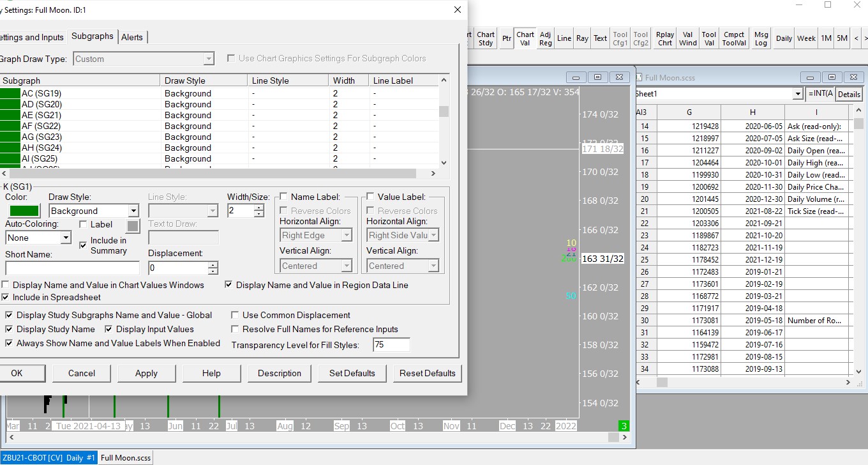Click the Reset Defaults button
Image resolution: width=868 pixels, height=465 pixels.
pos(428,373)
